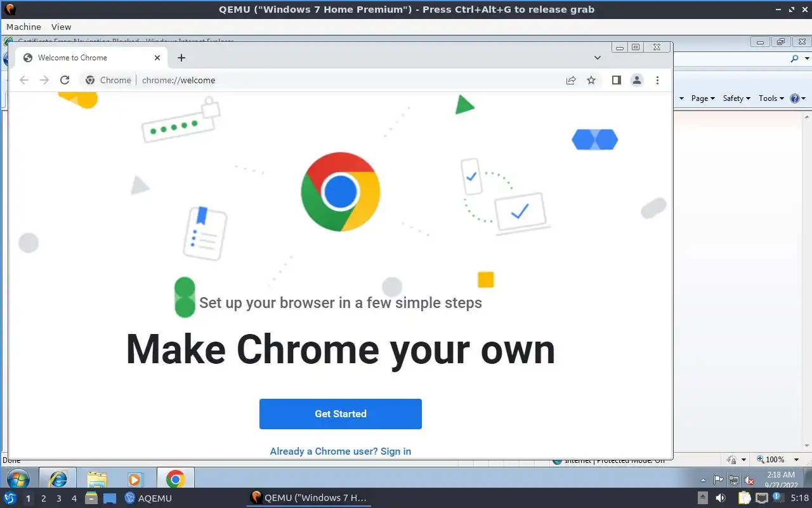Click the host panel volume speaker icon
This screenshot has height=508, width=812.
click(721, 498)
